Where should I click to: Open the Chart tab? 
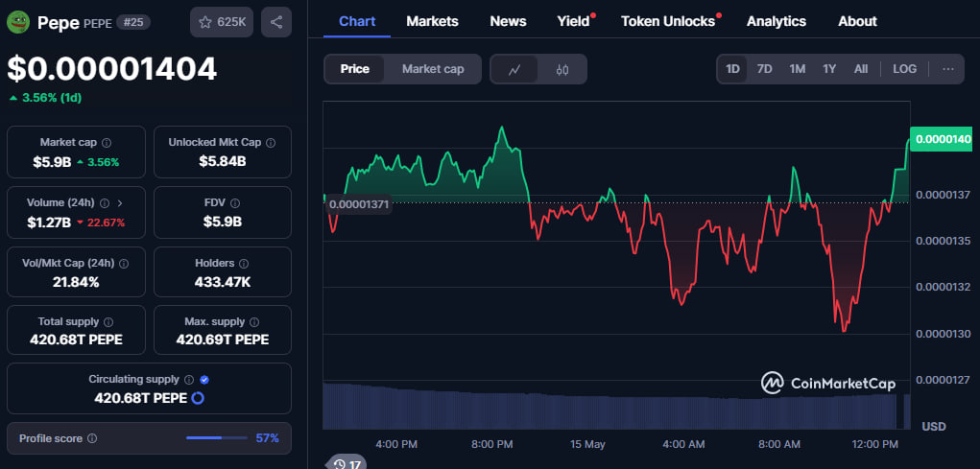357,21
